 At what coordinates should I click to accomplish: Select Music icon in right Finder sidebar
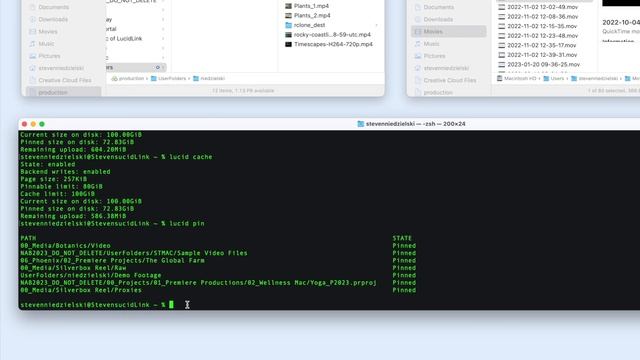pyautogui.click(x=418, y=44)
